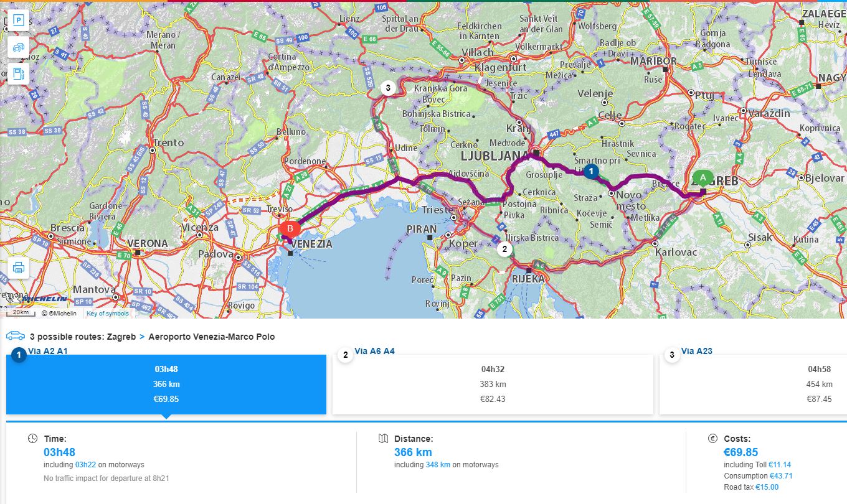Select the route 3 marker near Kranjska Gora

388,88
